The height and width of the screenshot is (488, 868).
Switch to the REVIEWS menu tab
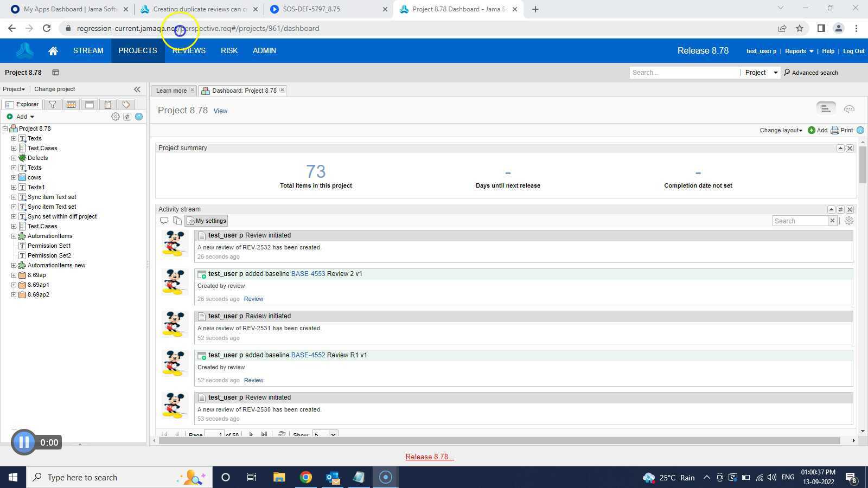click(188, 50)
